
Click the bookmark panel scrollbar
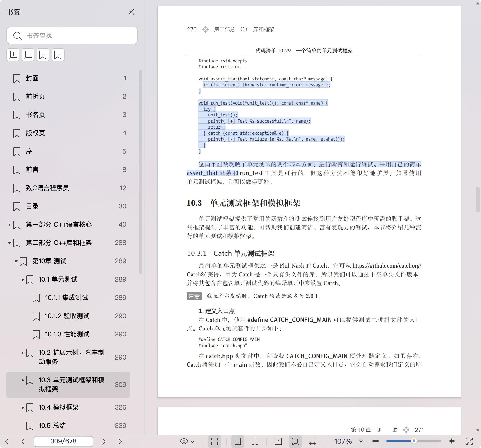140,172
